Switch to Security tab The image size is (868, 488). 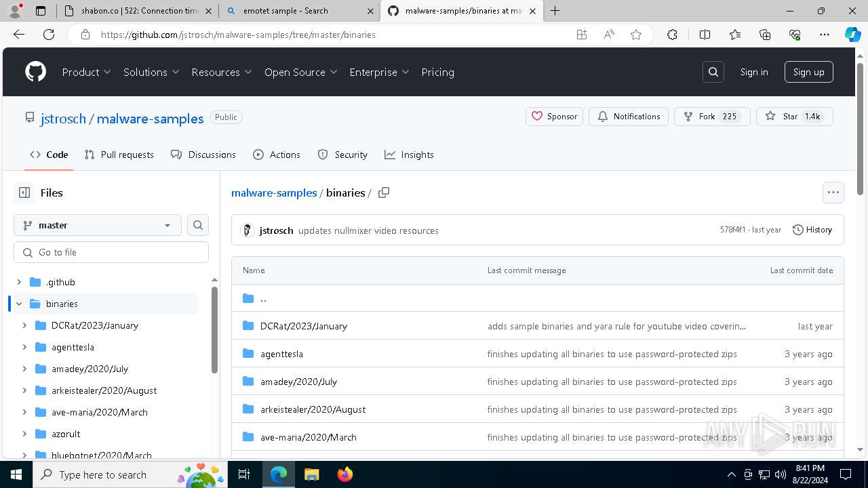(x=342, y=155)
